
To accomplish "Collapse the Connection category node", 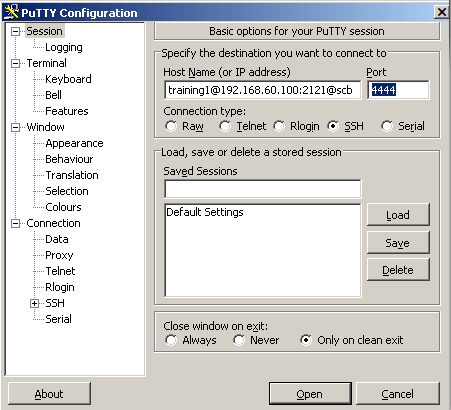I will tap(15, 223).
